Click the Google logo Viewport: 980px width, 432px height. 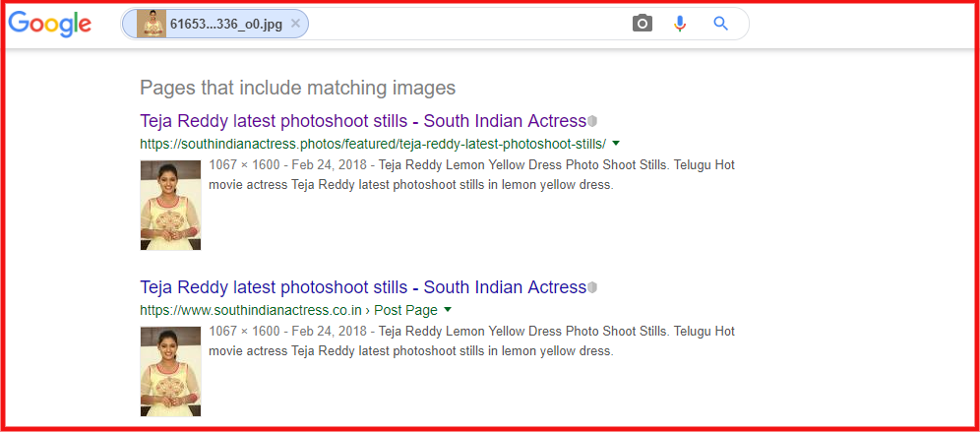pos(49,24)
